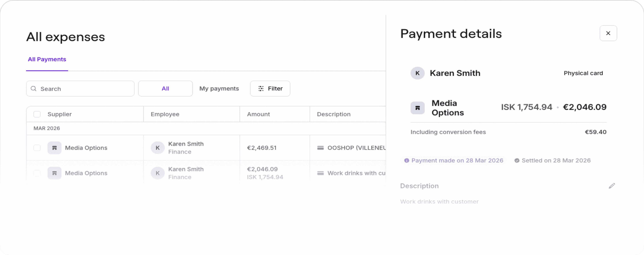
Task: Click Media Options store icon in second row
Action: 55,173
